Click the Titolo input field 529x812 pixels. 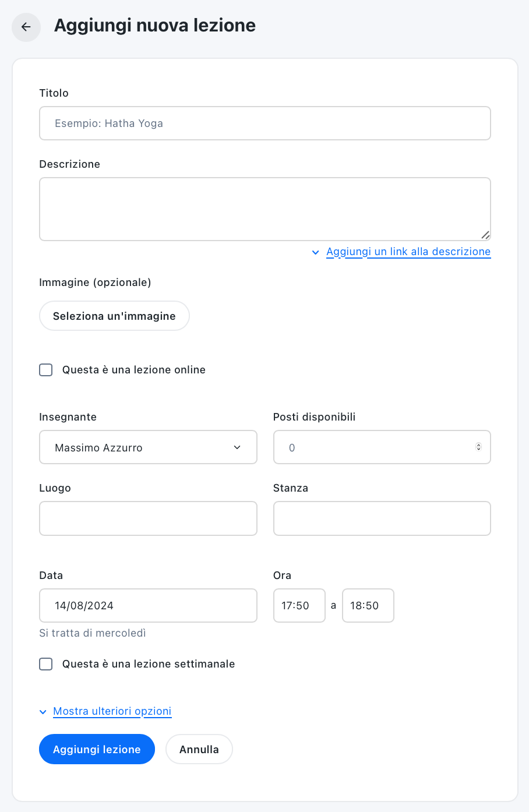click(x=265, y=123)
